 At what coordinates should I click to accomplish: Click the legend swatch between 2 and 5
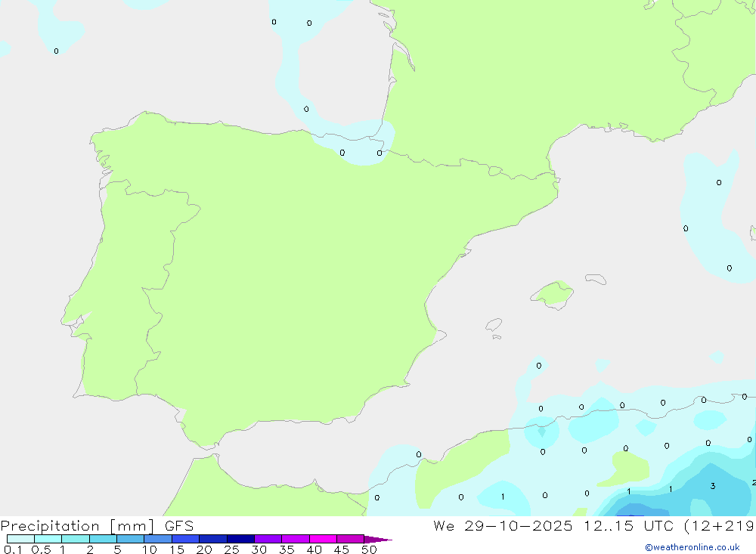(103, 539)
